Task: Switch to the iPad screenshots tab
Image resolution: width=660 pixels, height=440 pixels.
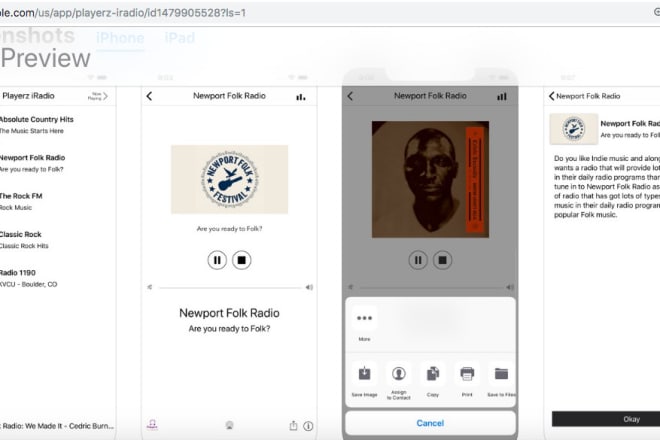Action: click(x=180, y=38)
